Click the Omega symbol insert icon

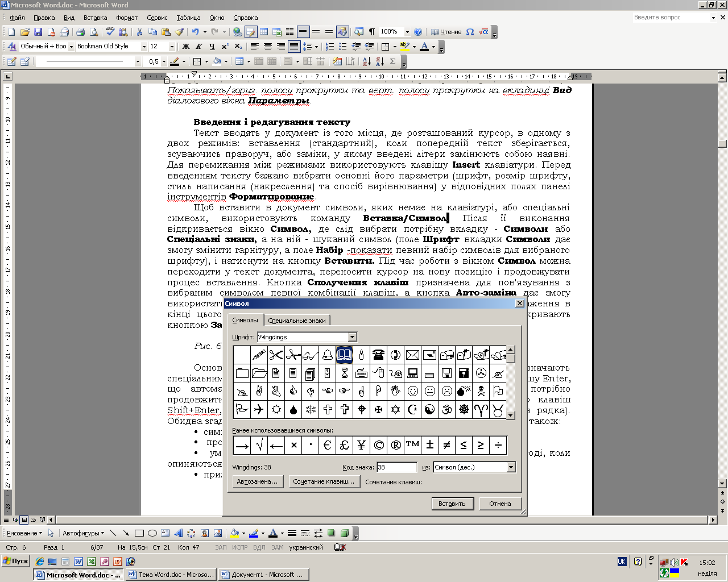(x=470, y=32)
